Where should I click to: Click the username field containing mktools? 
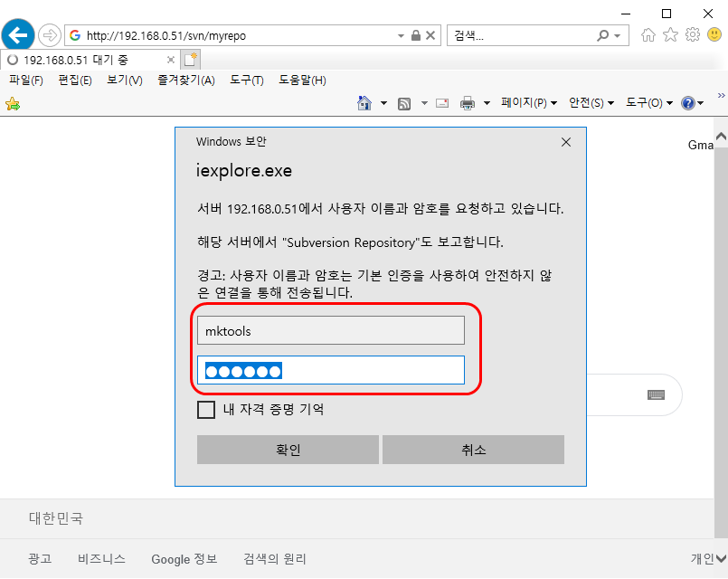[x=331, y=330]
